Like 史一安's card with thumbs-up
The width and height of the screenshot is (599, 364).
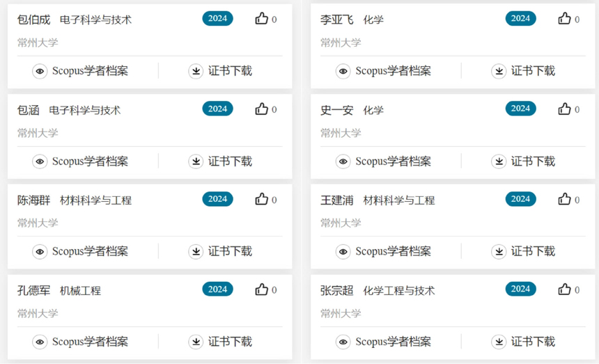coord(565,109)
